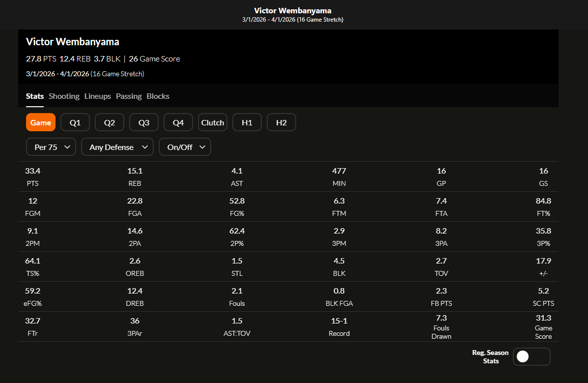Click the 8.2 3PA stat

[442, 237]
